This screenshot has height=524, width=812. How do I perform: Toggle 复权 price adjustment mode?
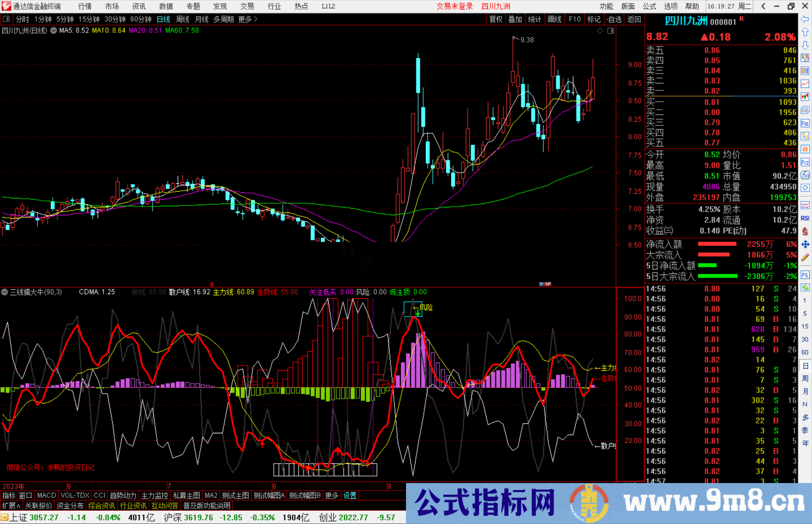point(495,19)
